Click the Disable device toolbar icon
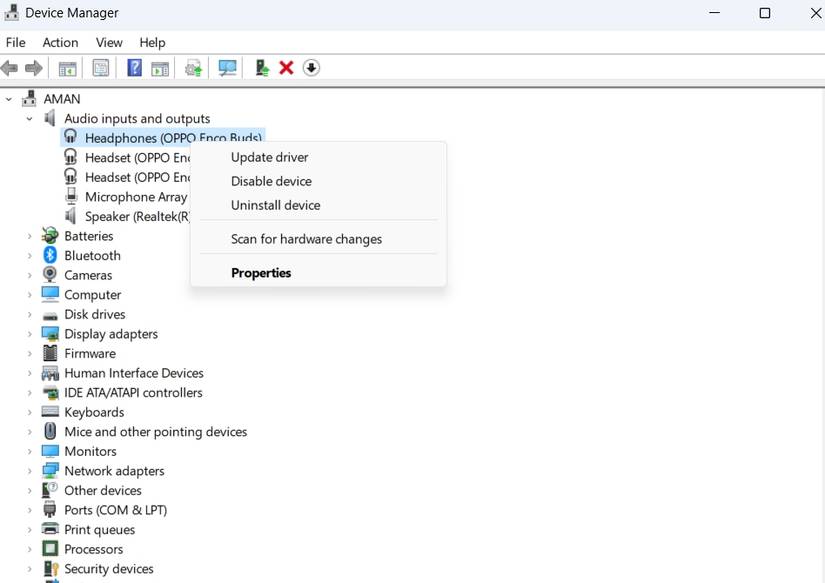The width and height of the screenshot is (825, 583). click(311, 67)
